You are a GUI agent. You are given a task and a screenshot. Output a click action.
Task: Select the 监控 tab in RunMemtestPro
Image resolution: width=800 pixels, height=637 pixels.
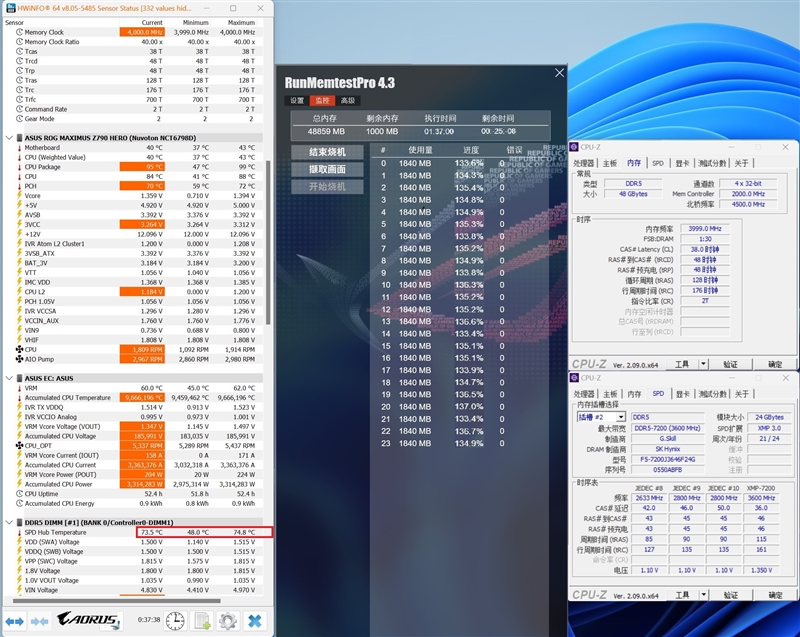(322, 100)
